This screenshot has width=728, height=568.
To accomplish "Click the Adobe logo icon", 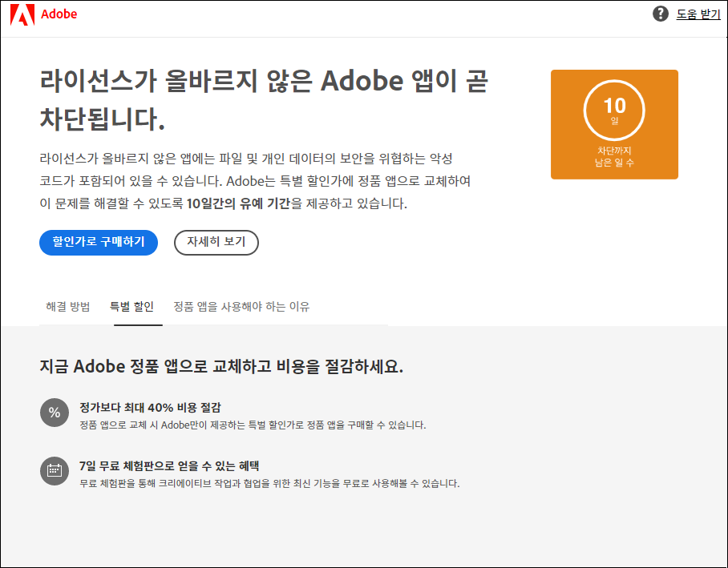I will (x=22, y=14).
